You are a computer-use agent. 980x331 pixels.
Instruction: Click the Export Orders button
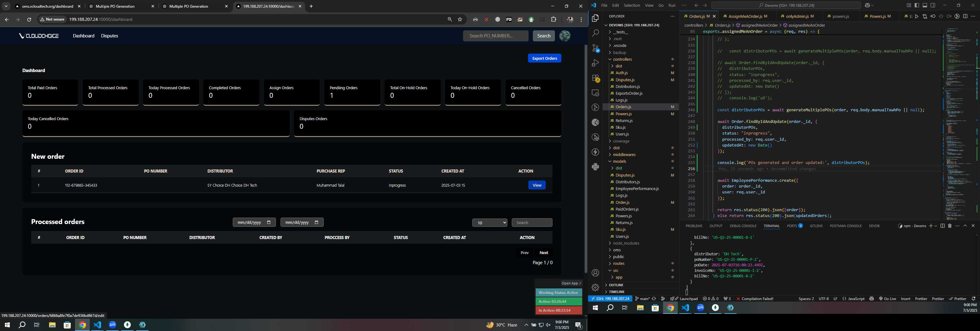(x=544, y=58)
